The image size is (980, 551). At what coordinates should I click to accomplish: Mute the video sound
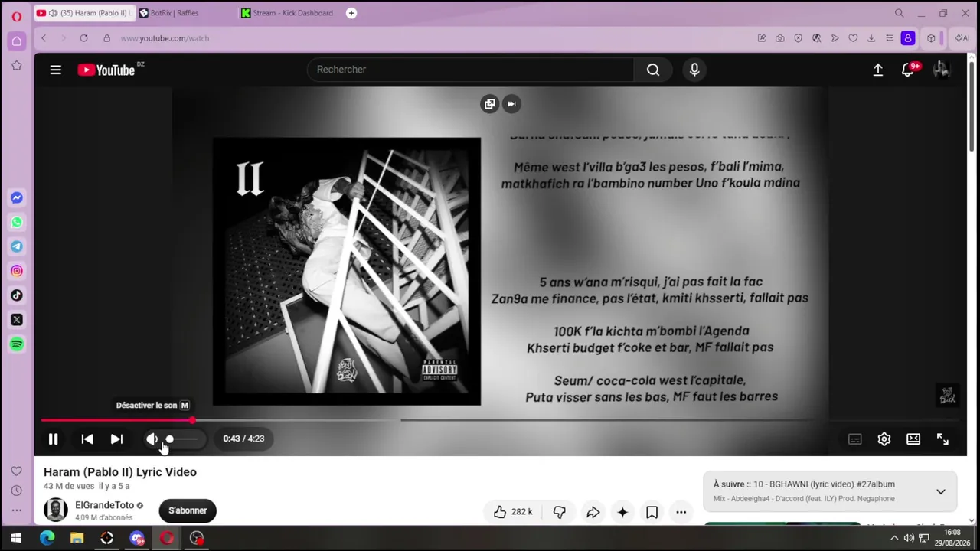click(x=152, y=439)
